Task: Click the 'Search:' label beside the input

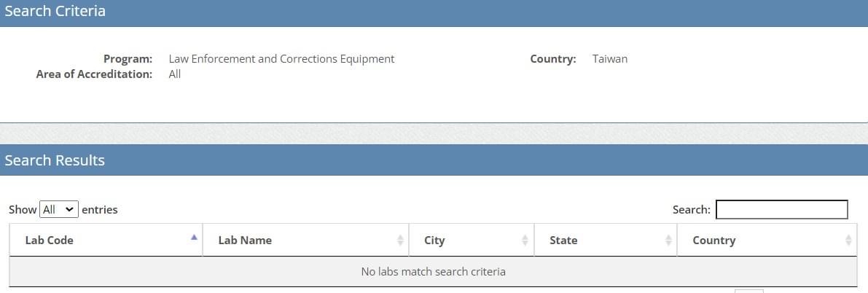Action: click(691, 209)
